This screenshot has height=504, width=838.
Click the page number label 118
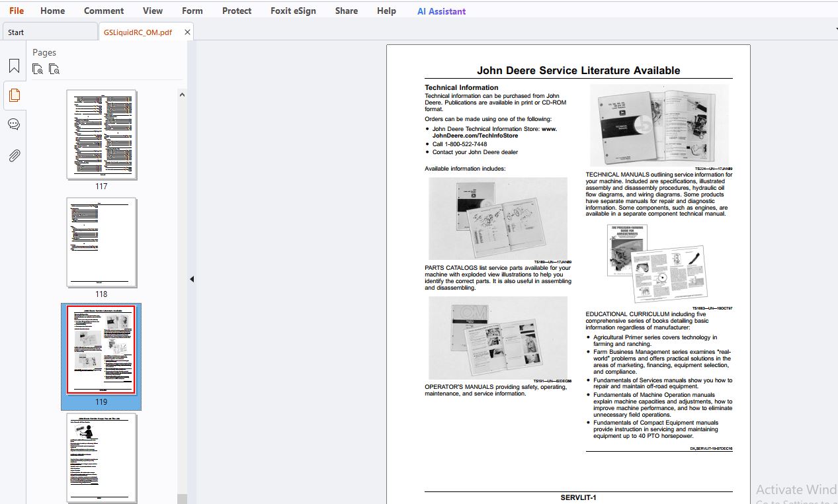101,294
